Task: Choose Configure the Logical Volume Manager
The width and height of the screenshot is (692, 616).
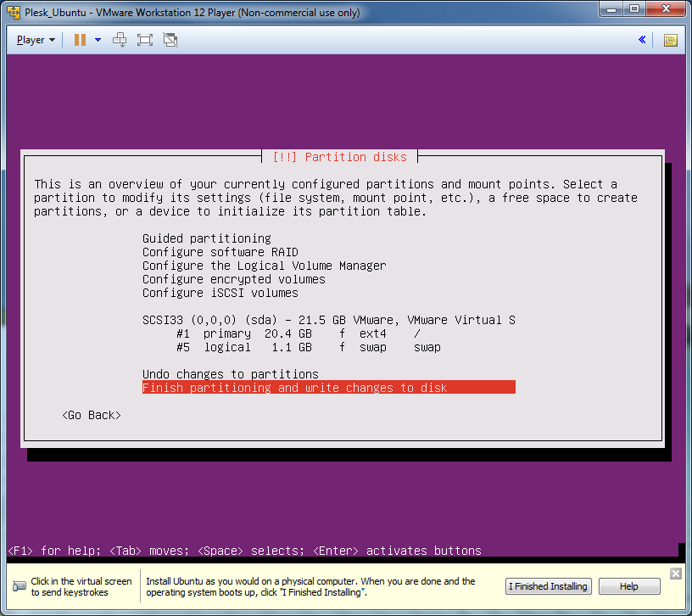Action: point(264,266)
